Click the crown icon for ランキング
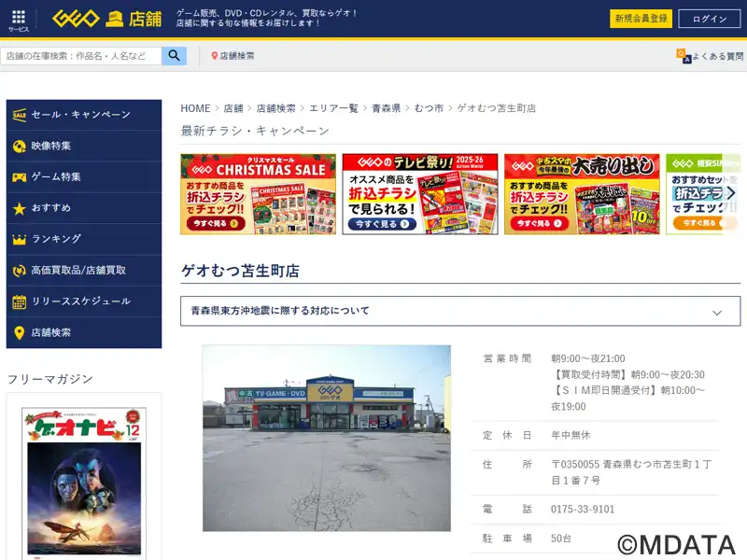Screen dimensions: 747x560 tap(19, 240)
